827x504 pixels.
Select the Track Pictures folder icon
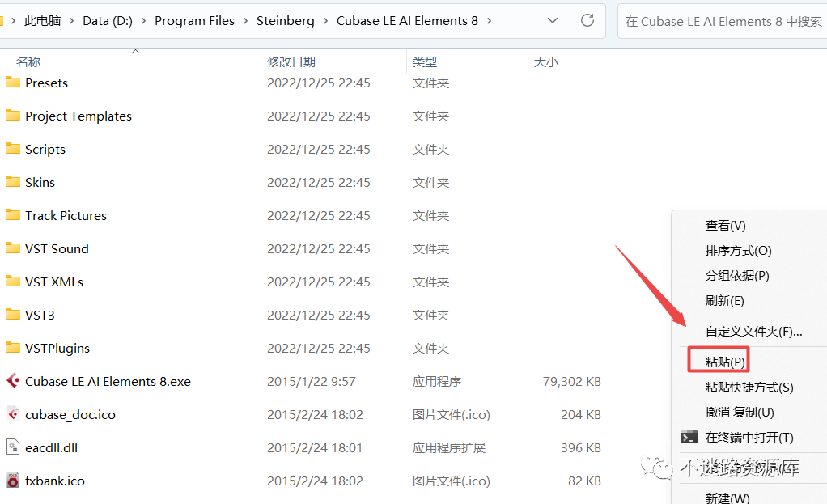pos(13,215)
